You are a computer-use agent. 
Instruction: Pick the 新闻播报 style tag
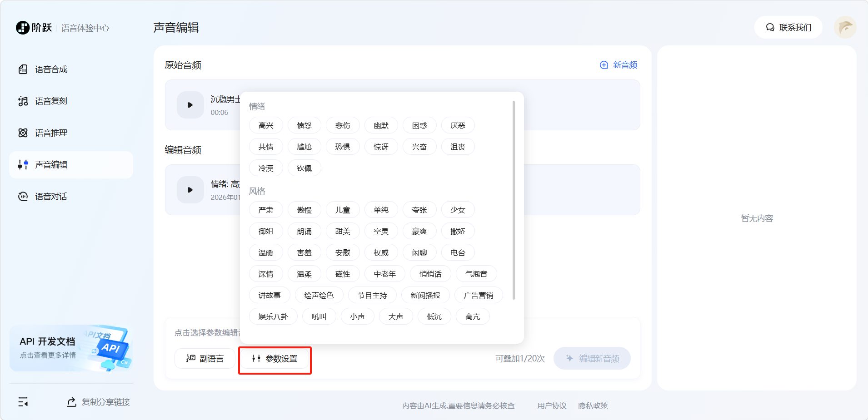pyautogui.click(x=425, y=296)
